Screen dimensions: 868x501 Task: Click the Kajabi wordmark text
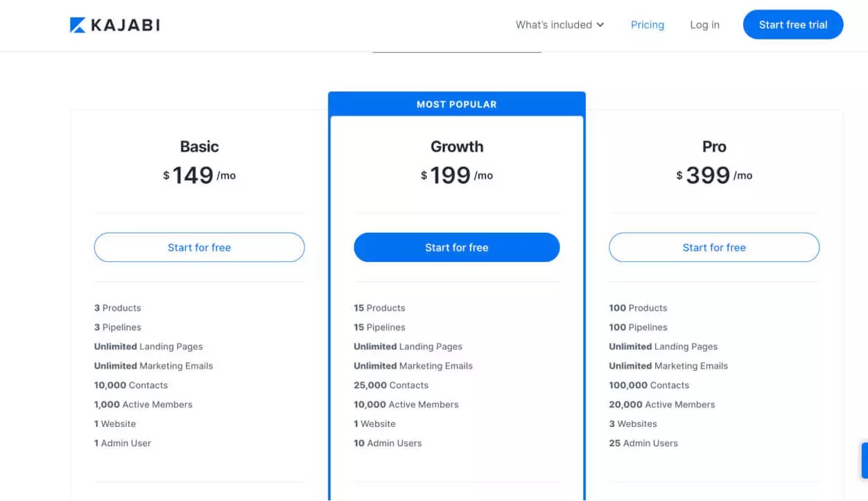click(x=125, y=25)
